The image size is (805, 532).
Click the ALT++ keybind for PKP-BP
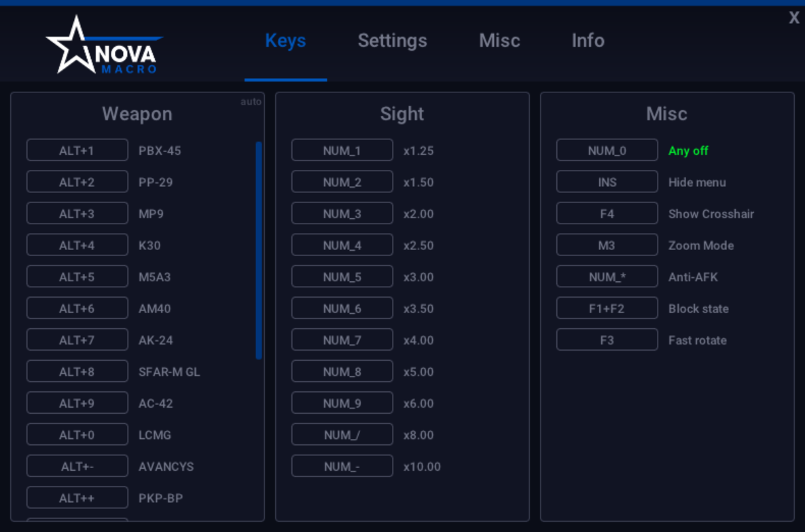77,497
